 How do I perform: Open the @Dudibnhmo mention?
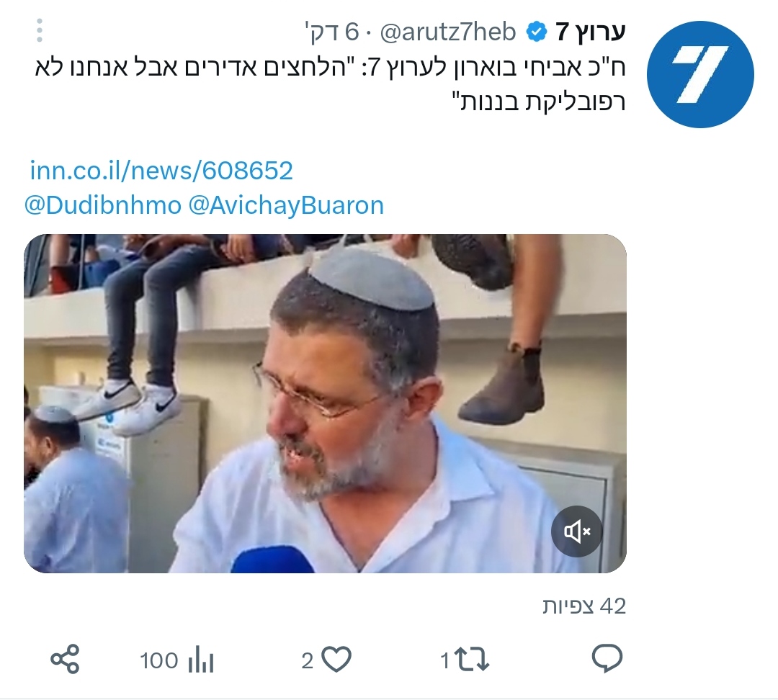pyautogui.click(x=103, y=205)
